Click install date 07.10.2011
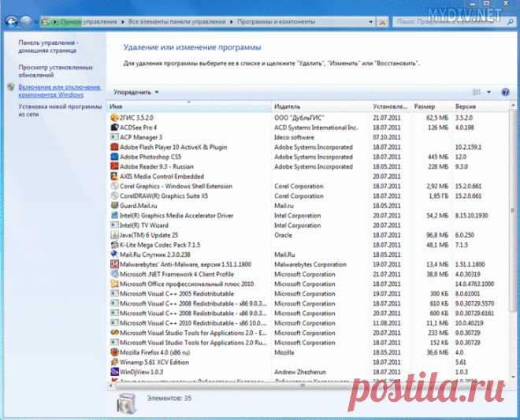The height and width of the screenshot is (420, 520). [x=387, y=137]
